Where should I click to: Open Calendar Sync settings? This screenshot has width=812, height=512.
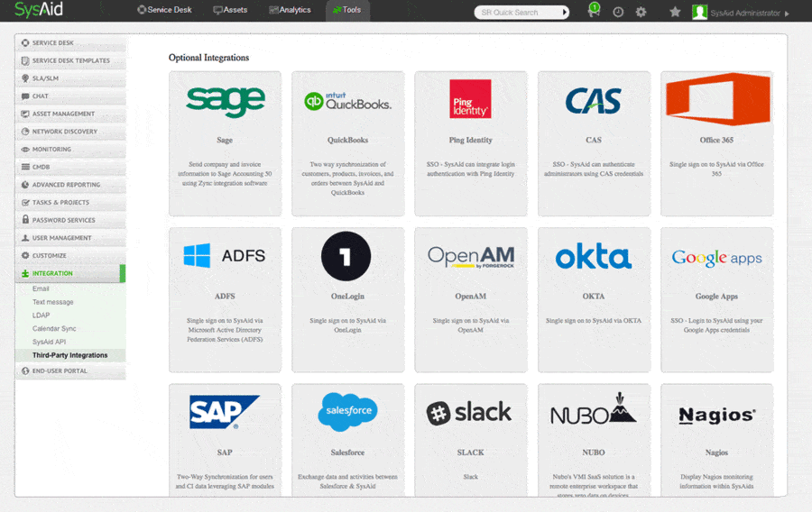click(54, 328)
